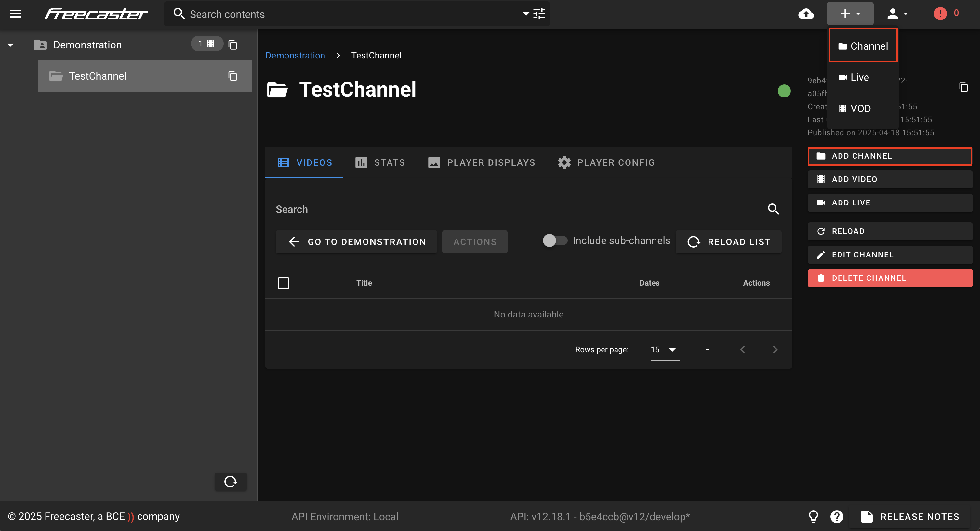Reload the sidebar channel tree

point(231,482)
